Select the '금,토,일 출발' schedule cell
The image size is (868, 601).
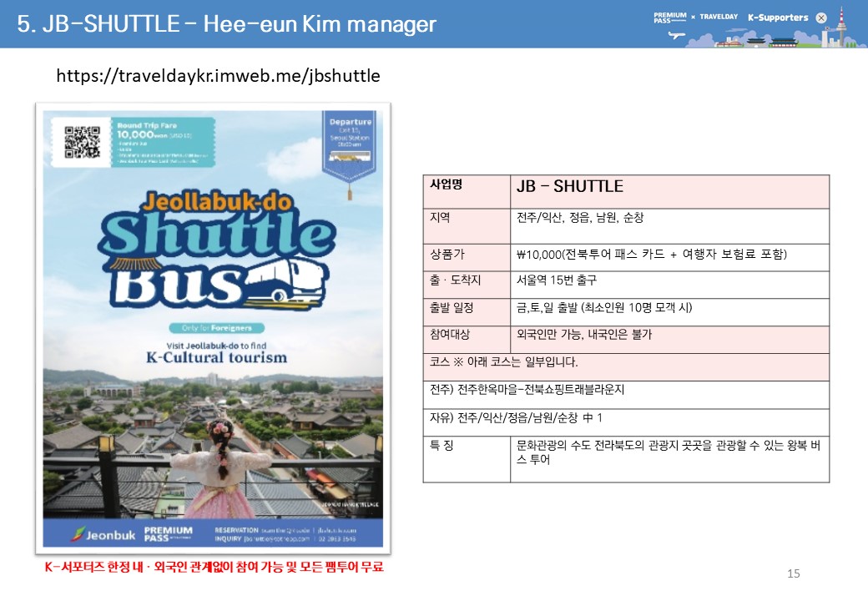click(x=670, y=312)
